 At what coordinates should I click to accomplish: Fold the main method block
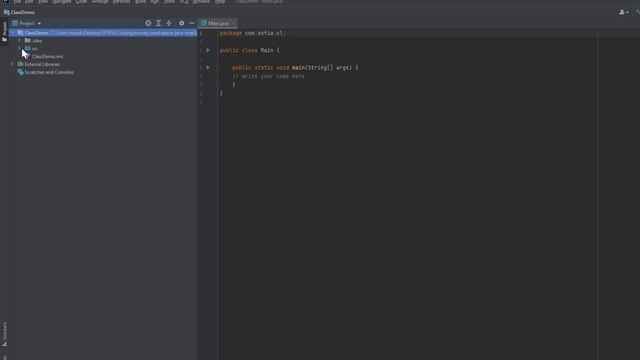pos(218,68)
